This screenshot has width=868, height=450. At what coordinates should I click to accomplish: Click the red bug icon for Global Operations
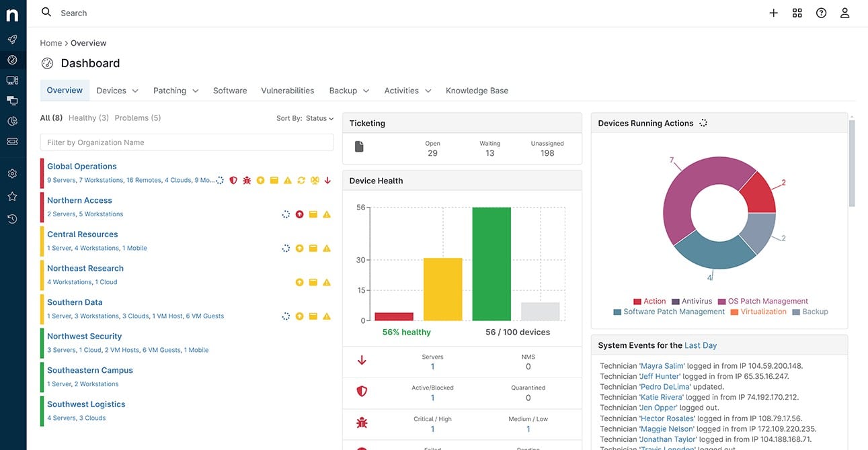247,180
